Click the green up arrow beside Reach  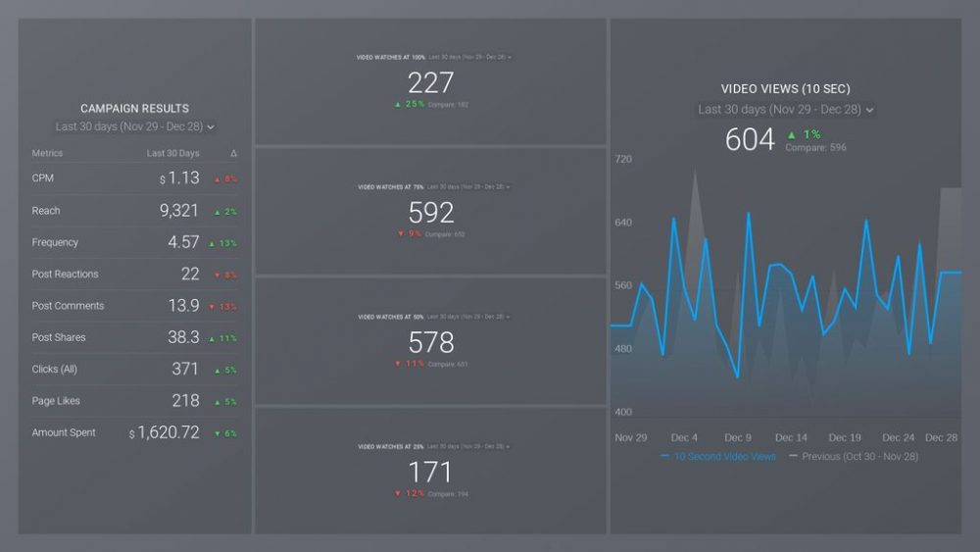point(218,212)
